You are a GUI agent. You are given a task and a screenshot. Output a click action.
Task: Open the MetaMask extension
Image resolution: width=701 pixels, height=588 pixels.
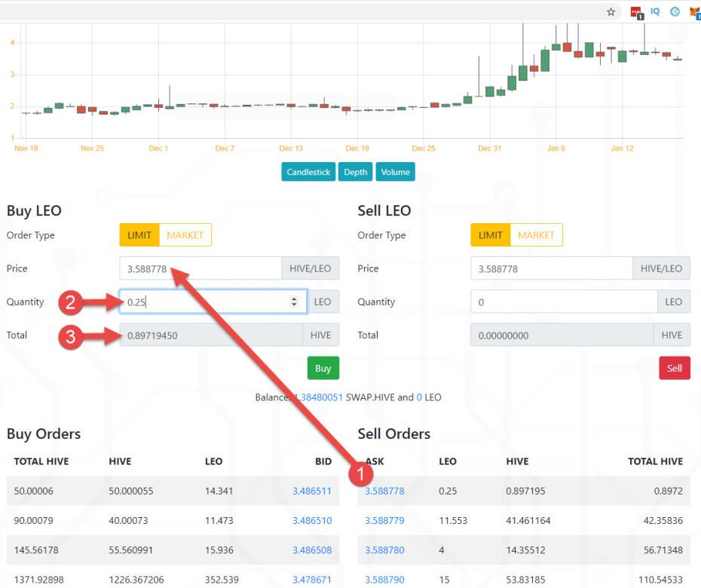tap(694, 11)
